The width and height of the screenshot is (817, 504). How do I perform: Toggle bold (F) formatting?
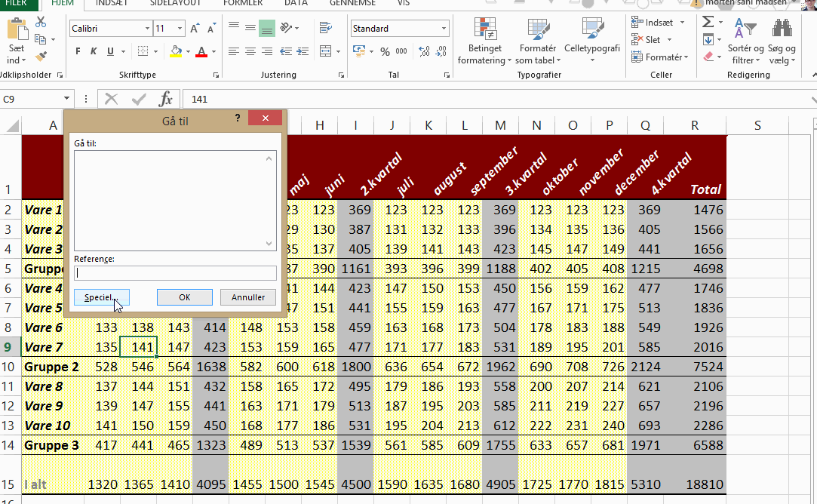coord(78,51)
